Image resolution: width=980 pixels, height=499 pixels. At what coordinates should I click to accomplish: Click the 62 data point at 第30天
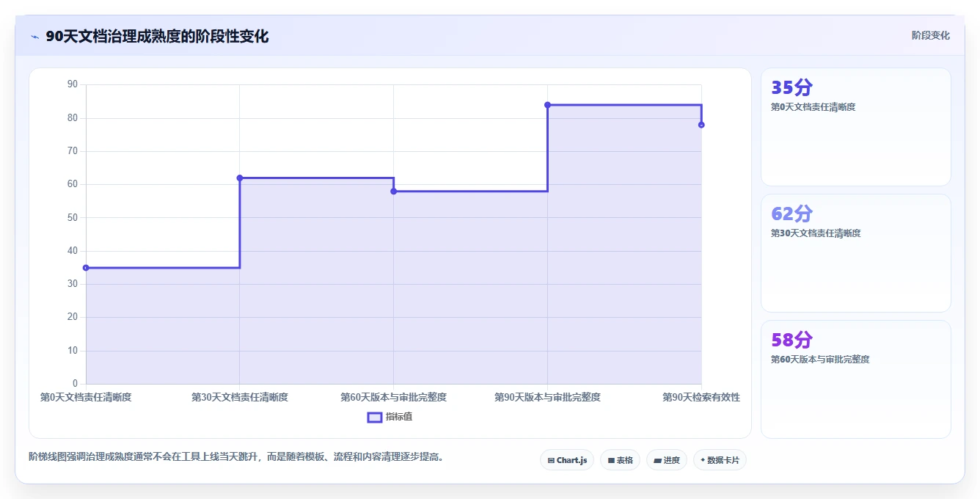[240, 178]
